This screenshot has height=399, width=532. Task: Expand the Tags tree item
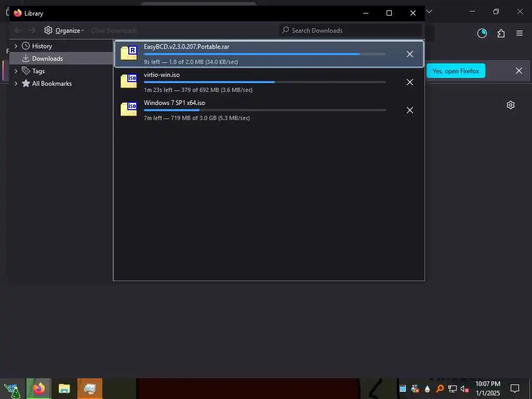click(16, 71)
